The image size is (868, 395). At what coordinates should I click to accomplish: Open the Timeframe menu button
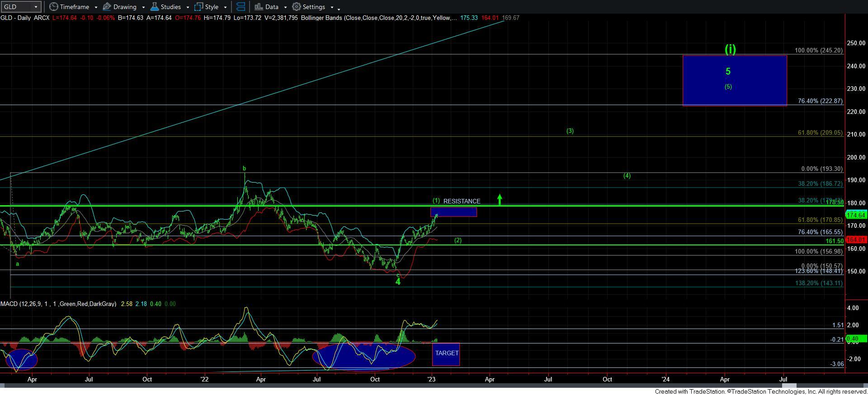pyautogui.click(x=69, y=7)
